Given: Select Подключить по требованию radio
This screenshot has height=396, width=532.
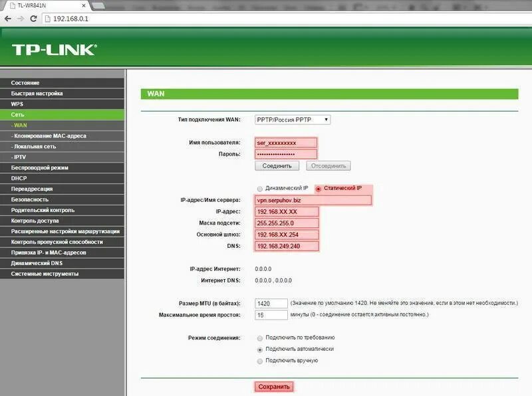Looking at the screenshot, I should [x=260, y=338].
